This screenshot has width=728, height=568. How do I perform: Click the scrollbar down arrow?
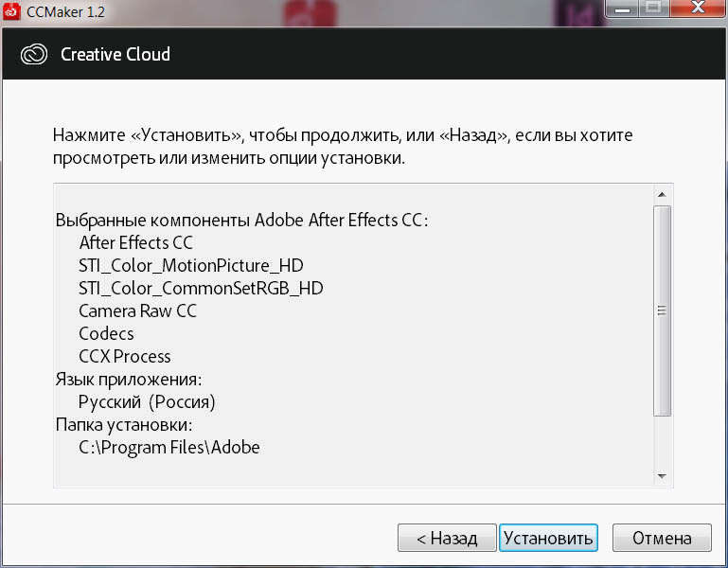(662, 476)
